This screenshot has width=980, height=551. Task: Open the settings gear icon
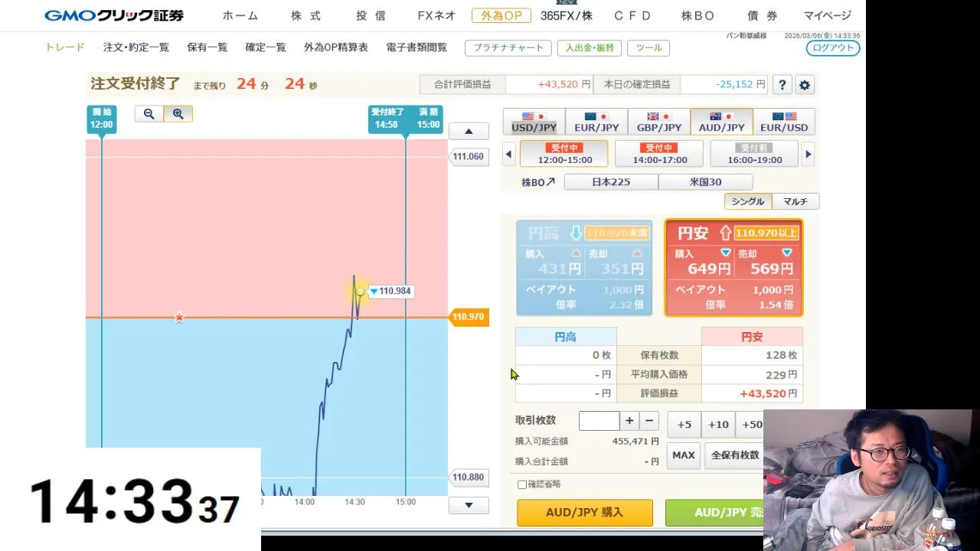(x=805, y=85)
